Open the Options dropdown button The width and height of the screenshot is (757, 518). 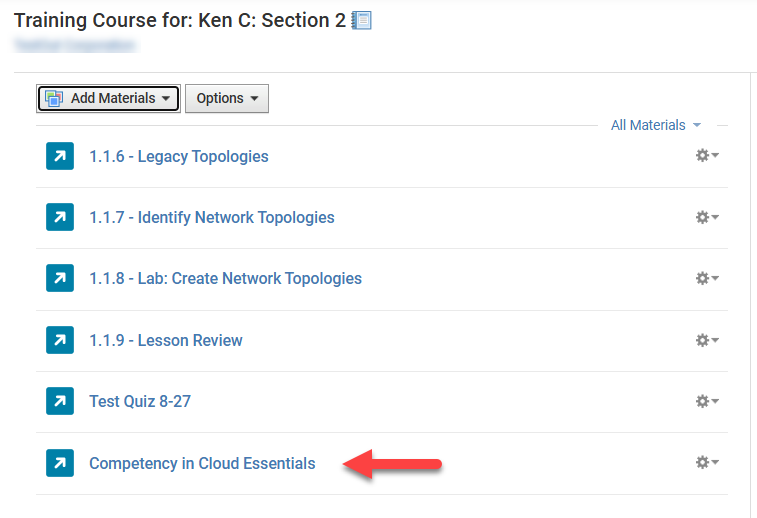227,98
